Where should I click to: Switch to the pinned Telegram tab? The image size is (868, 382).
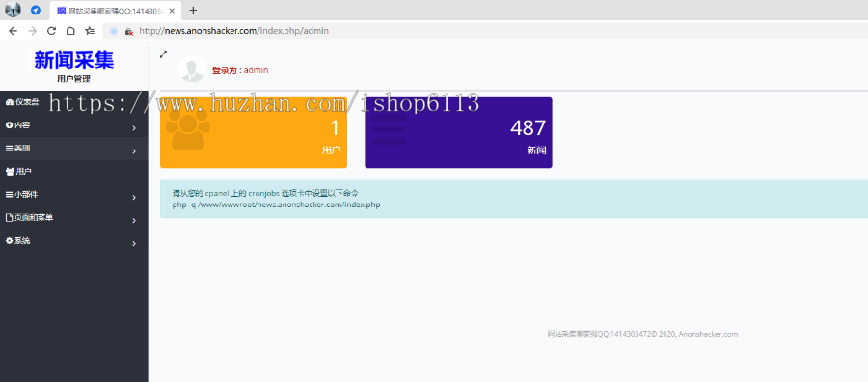[x=36, y=10]
